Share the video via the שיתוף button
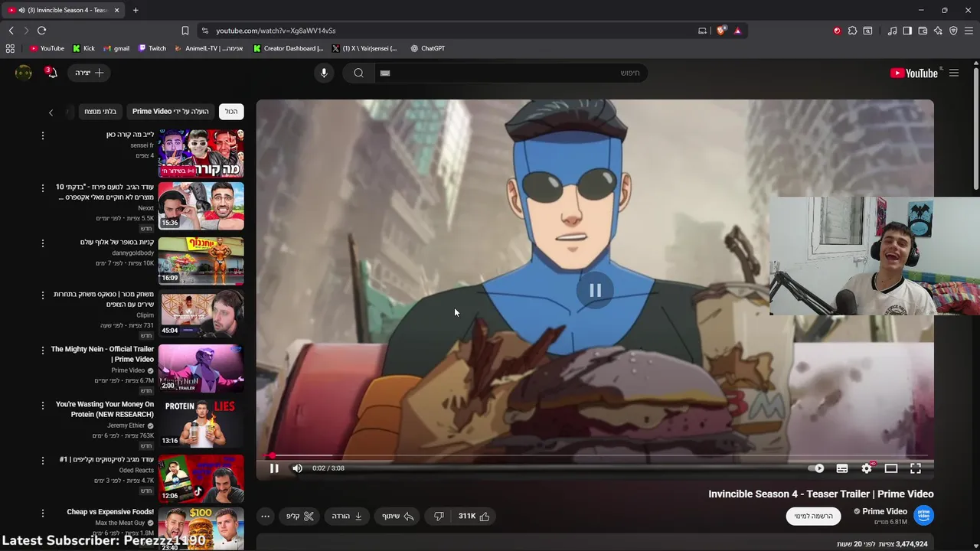This screenshot has width=980, height=551. click(x=398, y=517)
